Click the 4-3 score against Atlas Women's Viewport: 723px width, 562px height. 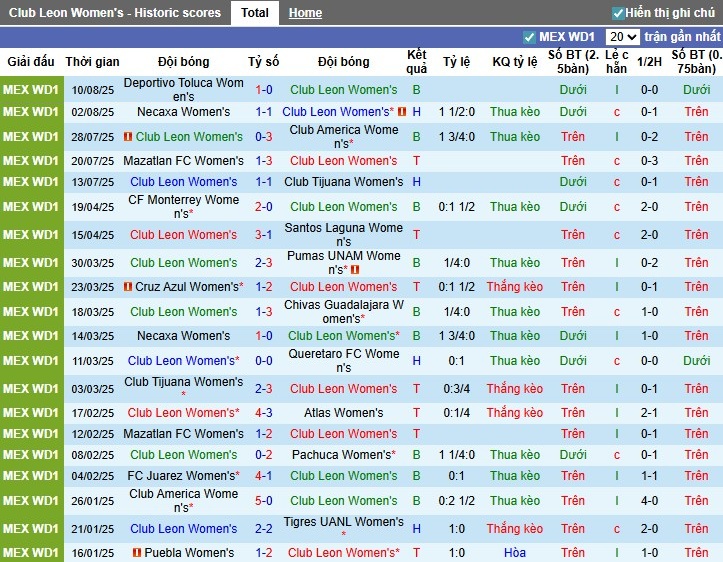pyautogui.click(x=264, y=412)
